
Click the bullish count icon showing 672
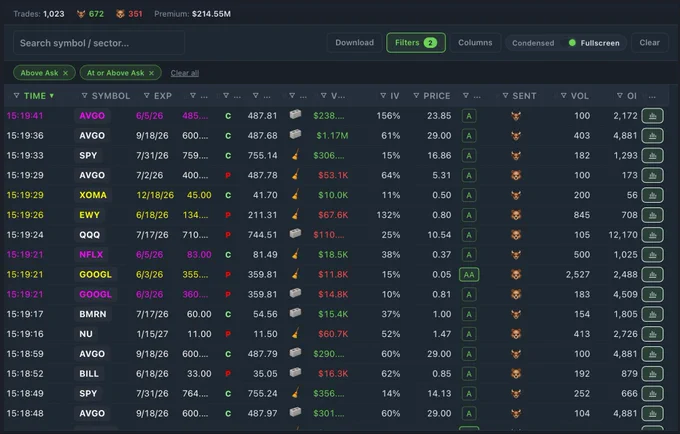pos(81,14)
